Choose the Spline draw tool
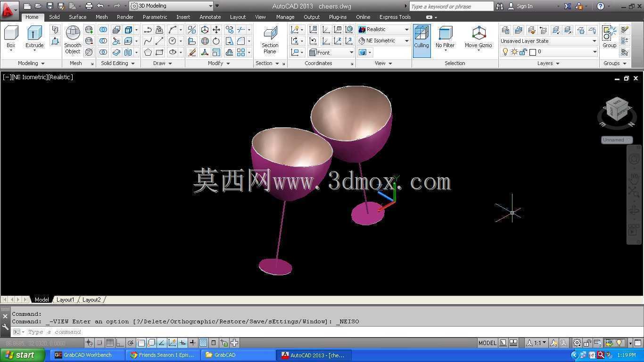644x362 pixels. (148, 41)
